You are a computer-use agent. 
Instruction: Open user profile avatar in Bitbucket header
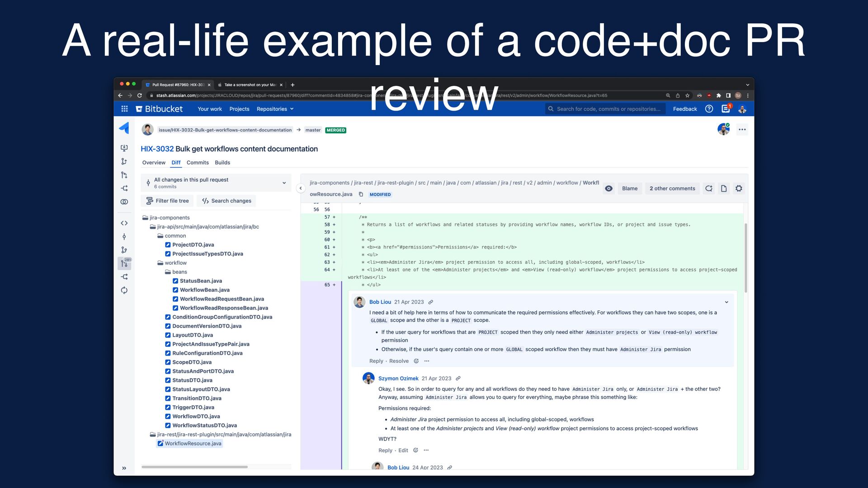coord(742,109)
